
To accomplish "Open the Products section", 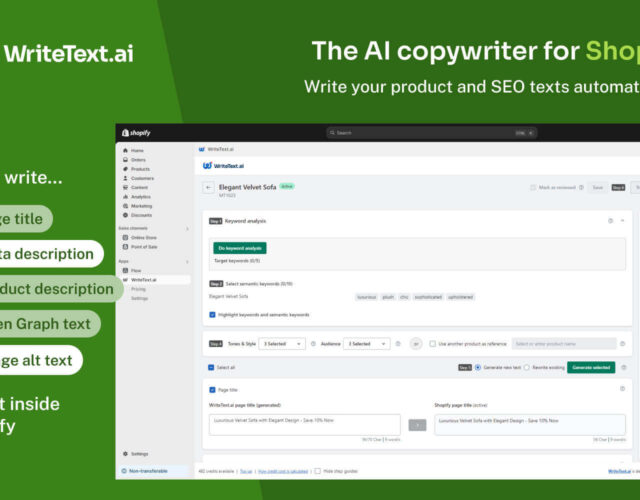I will pyautogui.click(x=140, y=169).
